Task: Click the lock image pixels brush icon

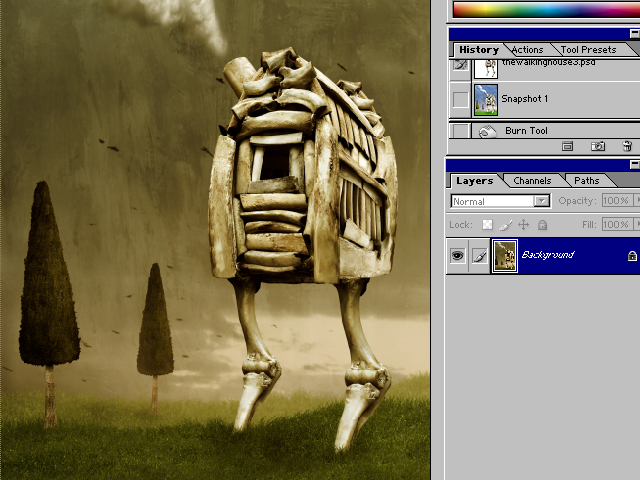Action: click(505, 225)
